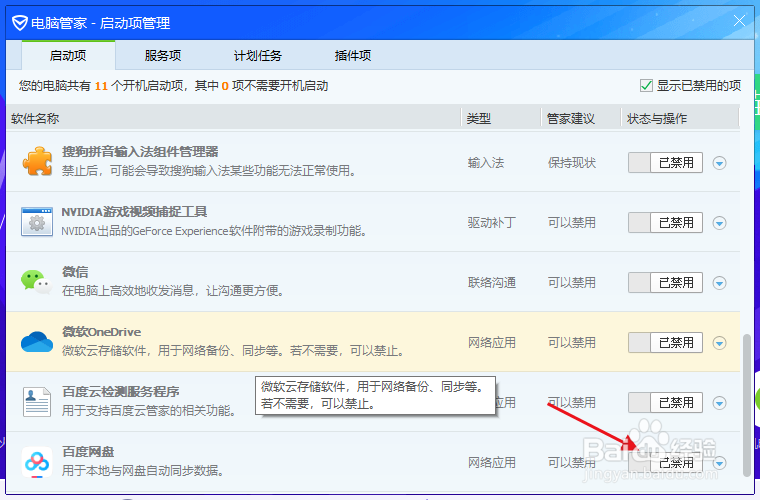Click the 驱动补丁 type cell
Viewport: 760px width, 500px height.
click(x=491, y=223)
